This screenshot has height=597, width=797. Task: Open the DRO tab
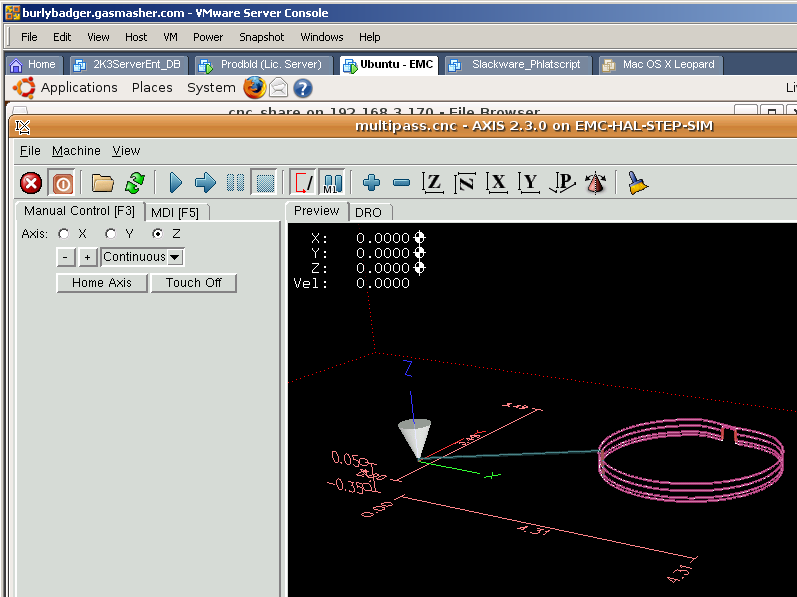click(368, 212)
